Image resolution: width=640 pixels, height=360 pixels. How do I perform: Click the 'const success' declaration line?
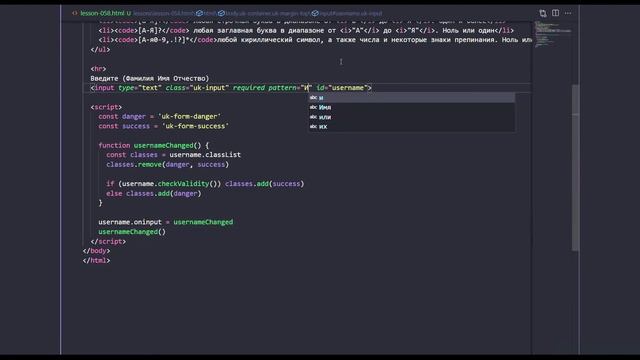(x=163, y=126)
